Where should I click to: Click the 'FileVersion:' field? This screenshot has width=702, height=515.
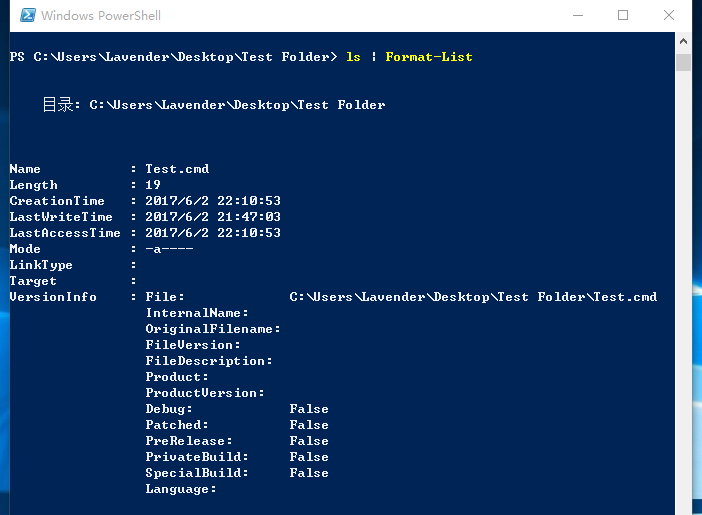193,345
